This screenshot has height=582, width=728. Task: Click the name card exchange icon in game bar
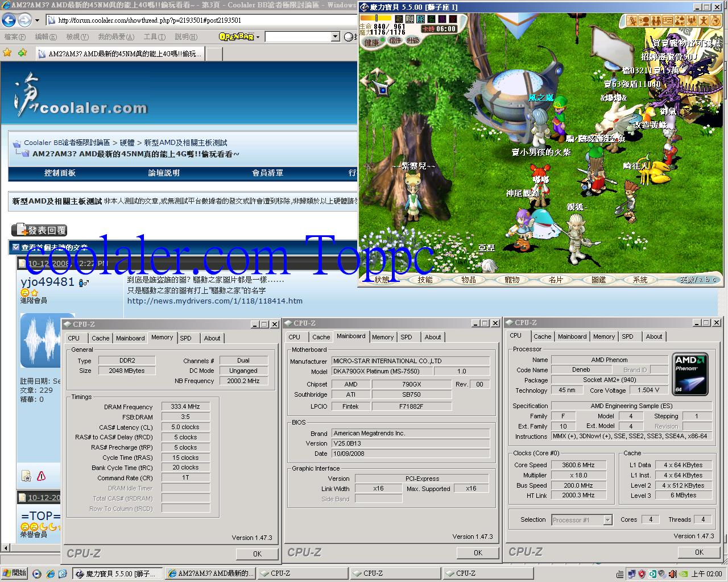(668, 20)
